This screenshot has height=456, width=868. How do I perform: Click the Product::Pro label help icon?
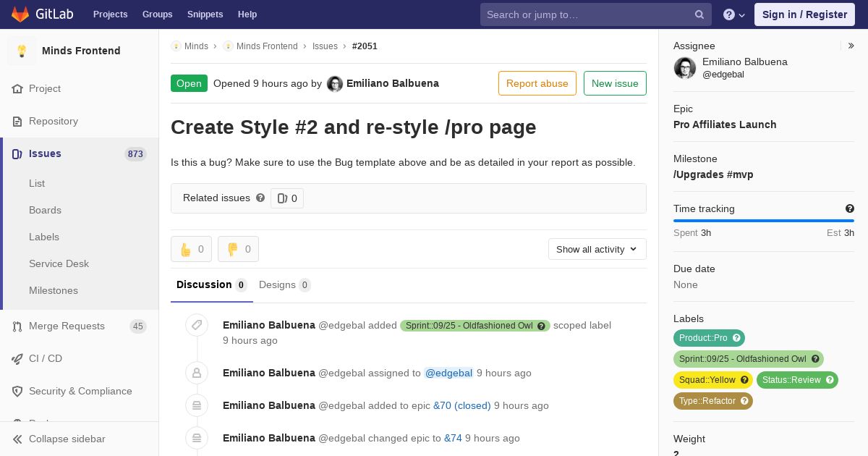coord(736,338)
